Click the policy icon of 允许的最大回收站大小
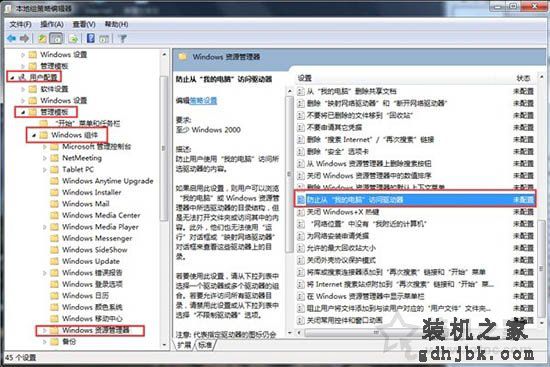The width and height of the screenshot is (550, 367). coord(301,248)
